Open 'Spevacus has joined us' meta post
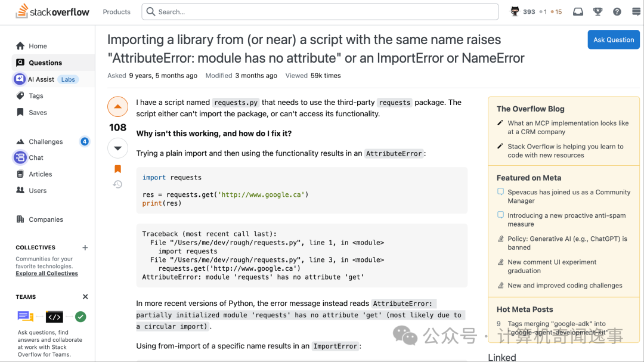 tap(569, 196)
